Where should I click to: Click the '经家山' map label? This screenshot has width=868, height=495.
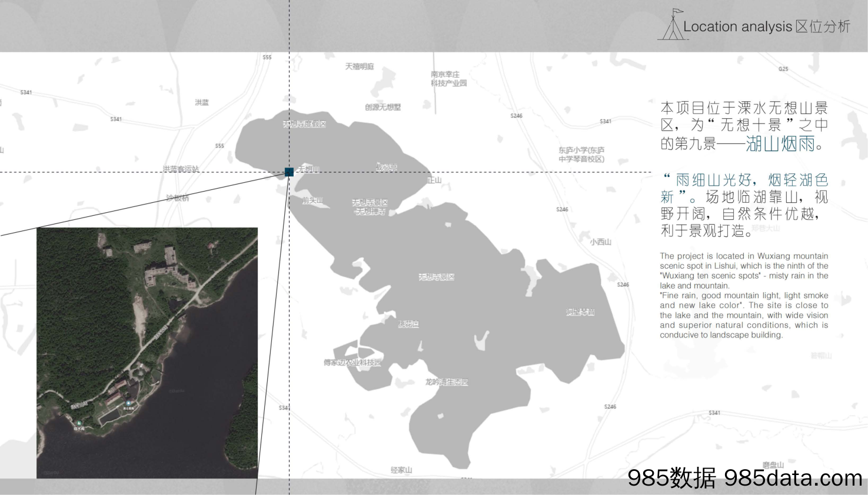pos(401,470)
